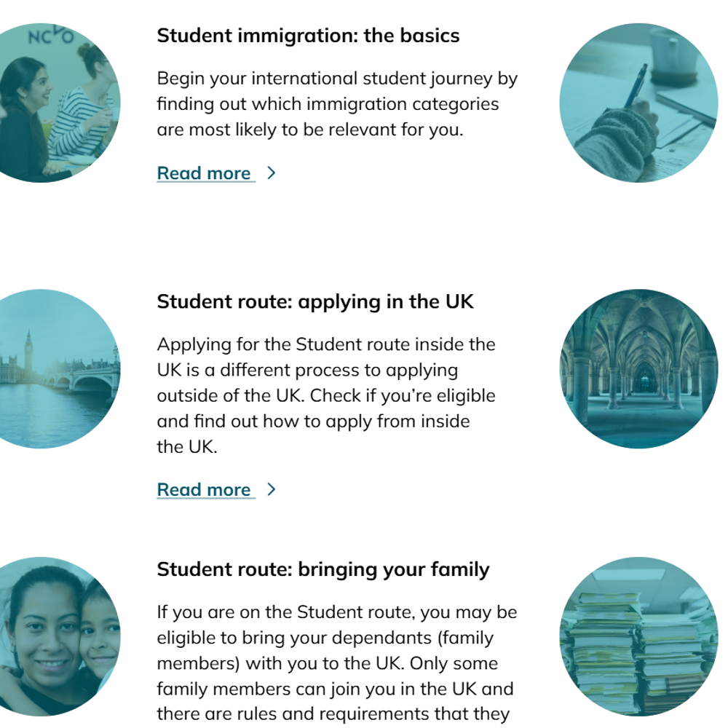This screenshot has height=728, width=728.
Task: Click the Big Ben clock tower in photo
Action: (28, 349)
